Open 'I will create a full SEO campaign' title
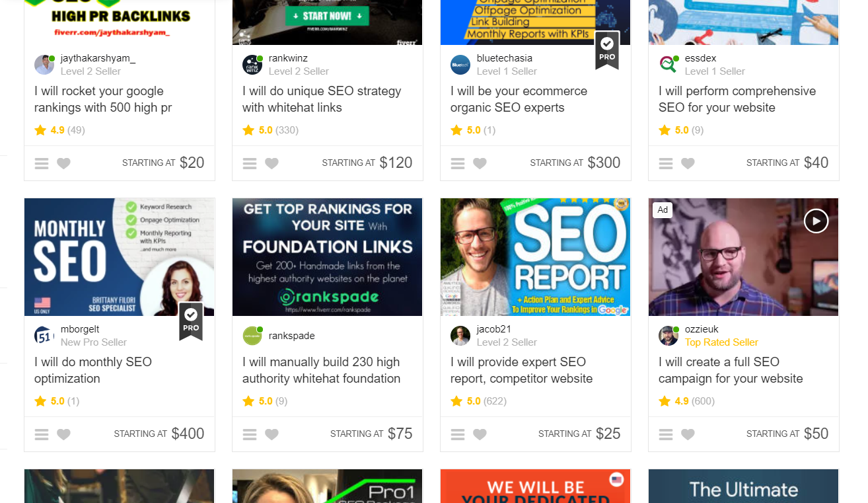This screenshot has width=868, height=503. point(731,370)
